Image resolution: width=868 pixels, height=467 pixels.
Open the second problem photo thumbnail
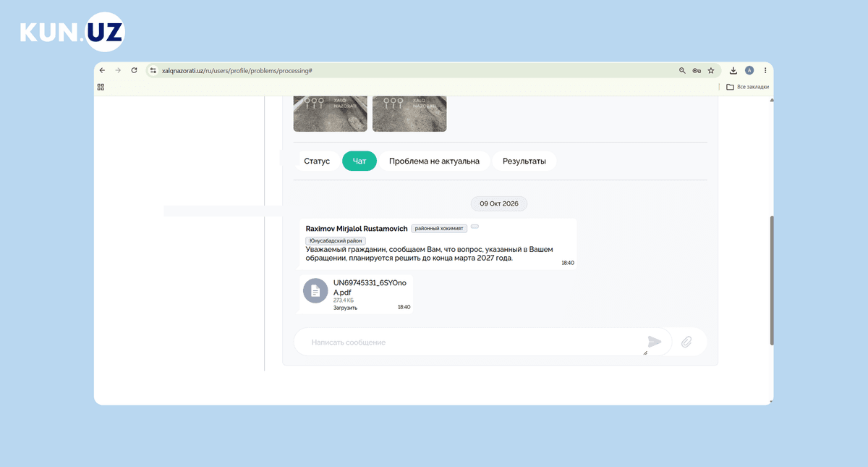409,114
